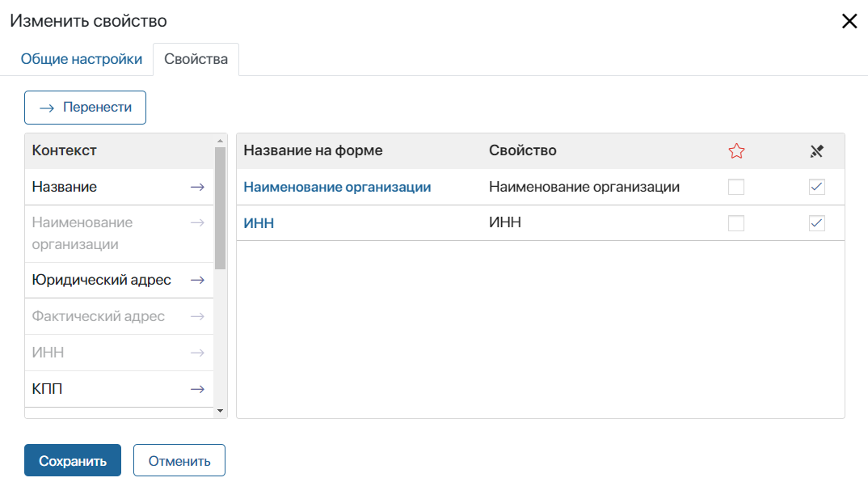Click the Перенести button

85,108
